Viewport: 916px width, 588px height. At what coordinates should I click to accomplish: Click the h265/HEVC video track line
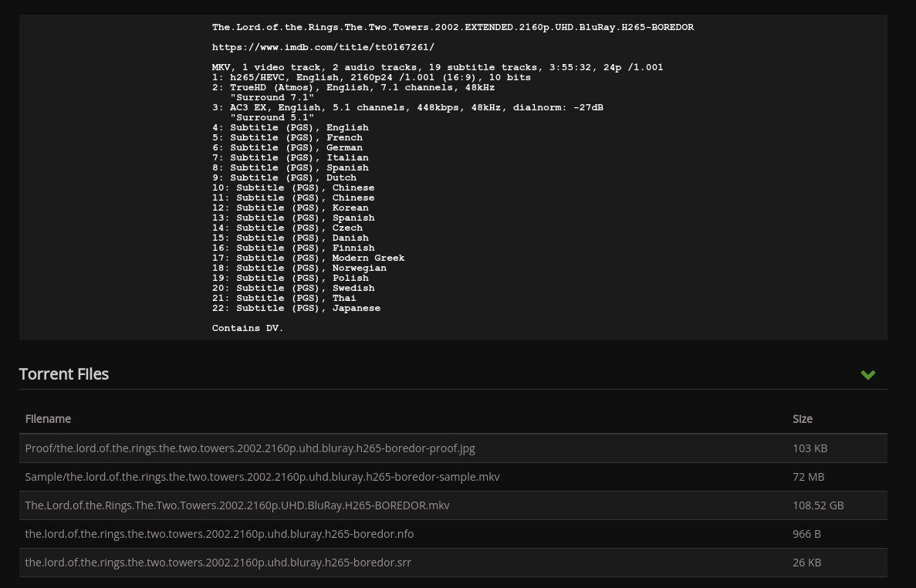coord(371,77)
